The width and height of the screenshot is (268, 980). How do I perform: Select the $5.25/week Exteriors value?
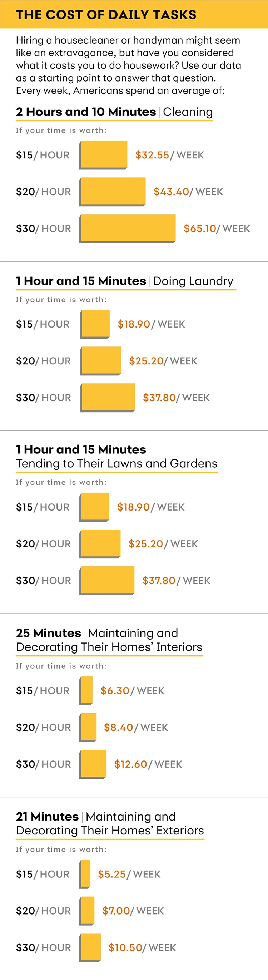tap(129, 874)
